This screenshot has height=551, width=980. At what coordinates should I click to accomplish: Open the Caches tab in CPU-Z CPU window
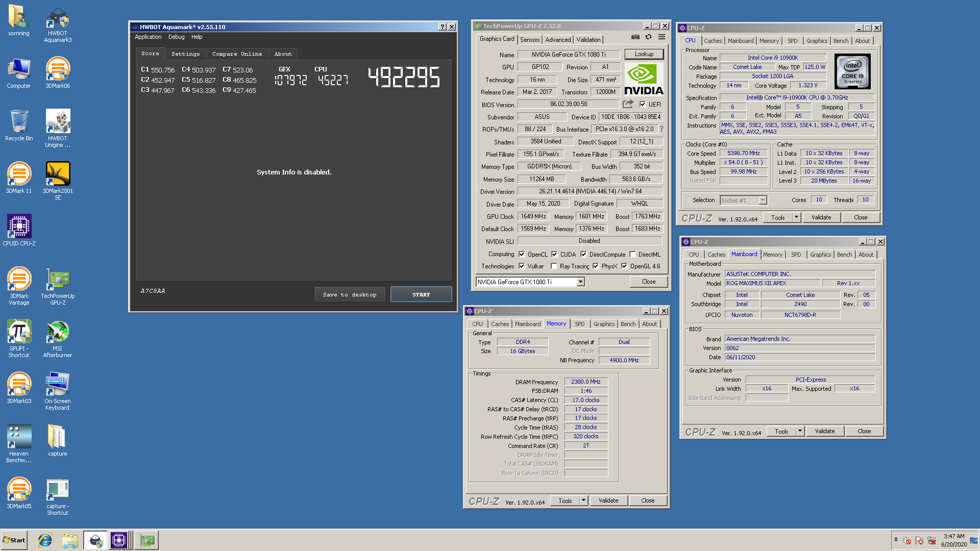click(x=713, y=41)
